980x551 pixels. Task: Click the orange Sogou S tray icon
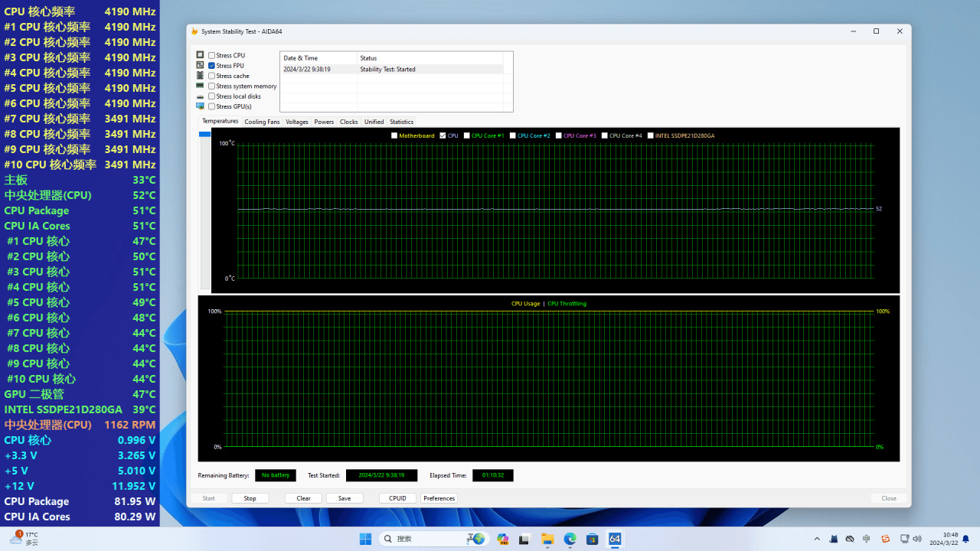[x=886, y=539]
